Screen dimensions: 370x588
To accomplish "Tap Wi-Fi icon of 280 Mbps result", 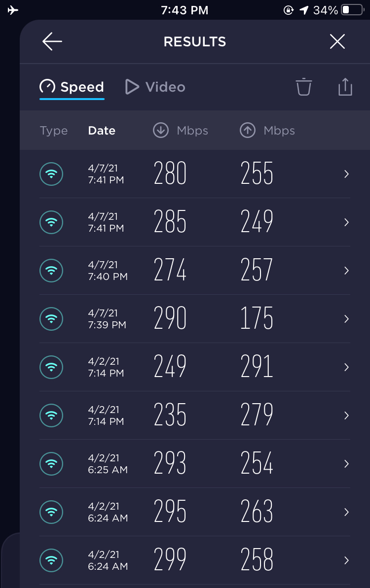I will click(51, 174).
